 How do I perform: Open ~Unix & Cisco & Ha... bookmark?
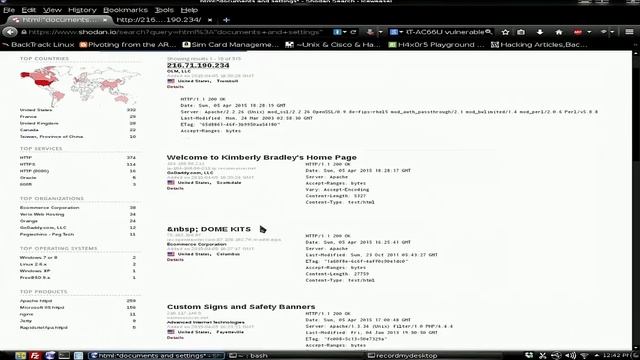click(x=333, y=44)
